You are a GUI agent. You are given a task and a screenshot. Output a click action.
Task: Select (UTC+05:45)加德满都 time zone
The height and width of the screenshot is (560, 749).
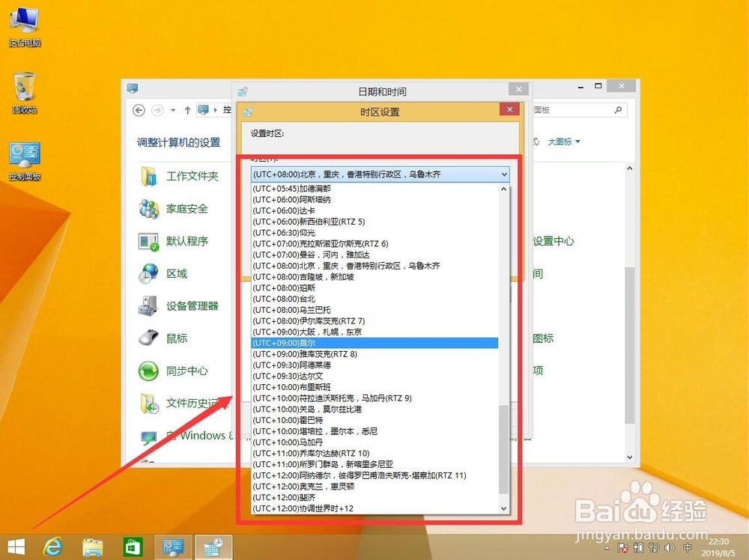point(374,189)
